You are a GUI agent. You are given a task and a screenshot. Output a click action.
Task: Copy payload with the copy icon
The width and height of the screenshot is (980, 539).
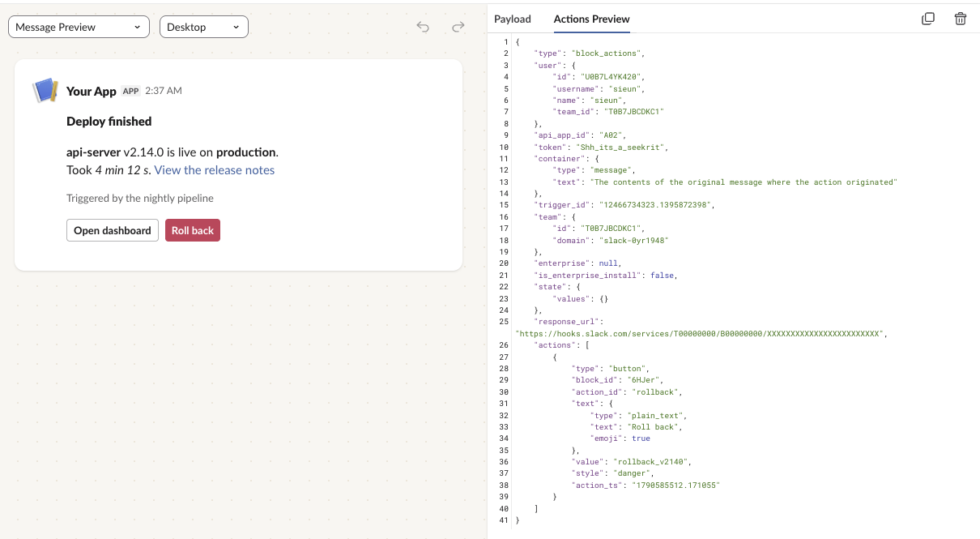(x=928, y=19)
